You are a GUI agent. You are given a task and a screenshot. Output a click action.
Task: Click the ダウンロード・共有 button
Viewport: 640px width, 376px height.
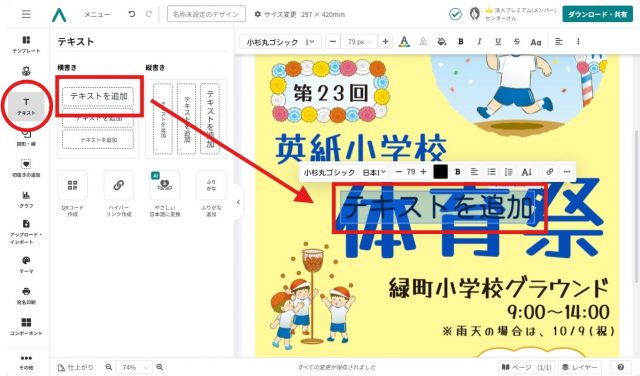597,14
